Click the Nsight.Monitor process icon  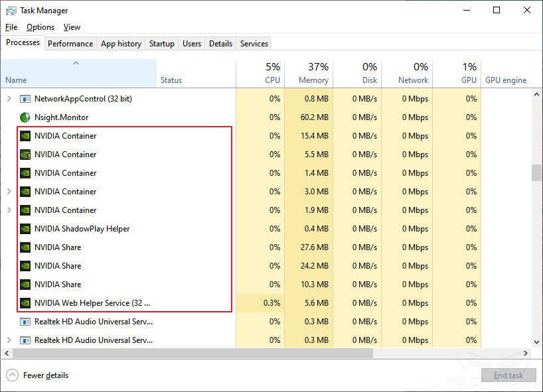[x=25, y=117]
